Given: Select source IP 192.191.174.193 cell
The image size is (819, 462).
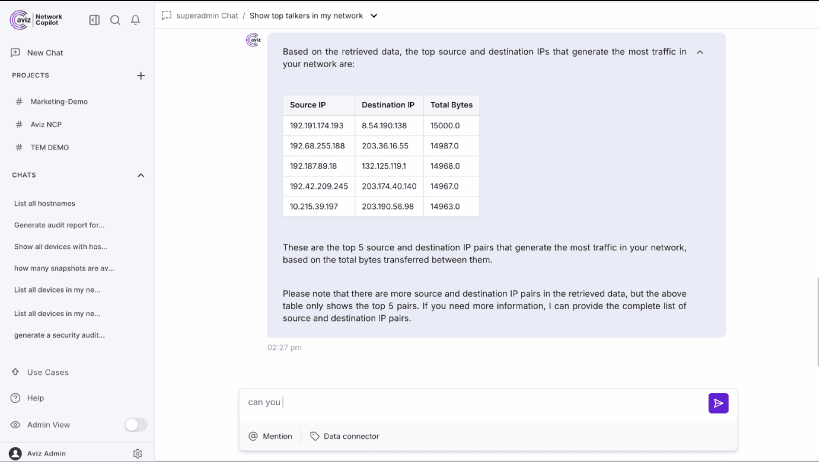Looking at the screenshot, I should coord(319,126).
